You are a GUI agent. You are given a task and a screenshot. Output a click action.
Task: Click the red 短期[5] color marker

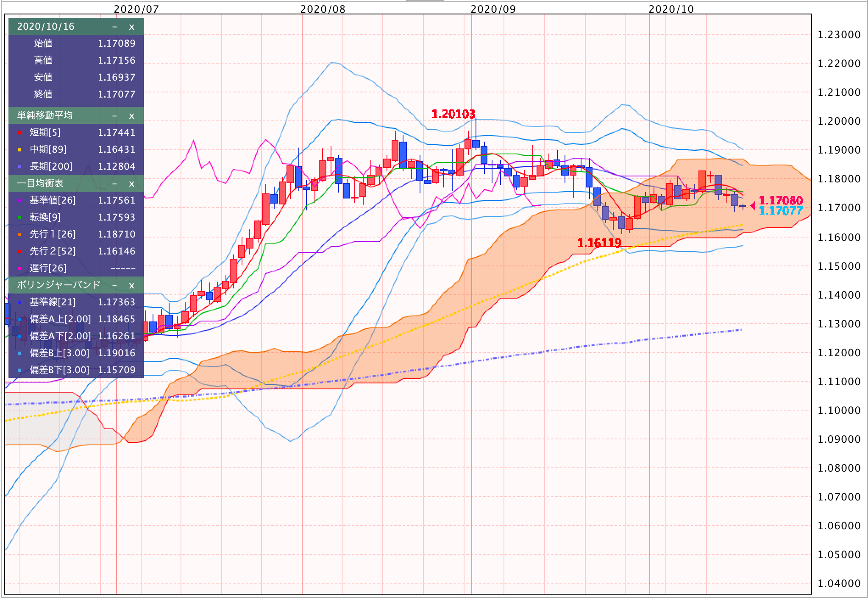[x=19, y=133]
